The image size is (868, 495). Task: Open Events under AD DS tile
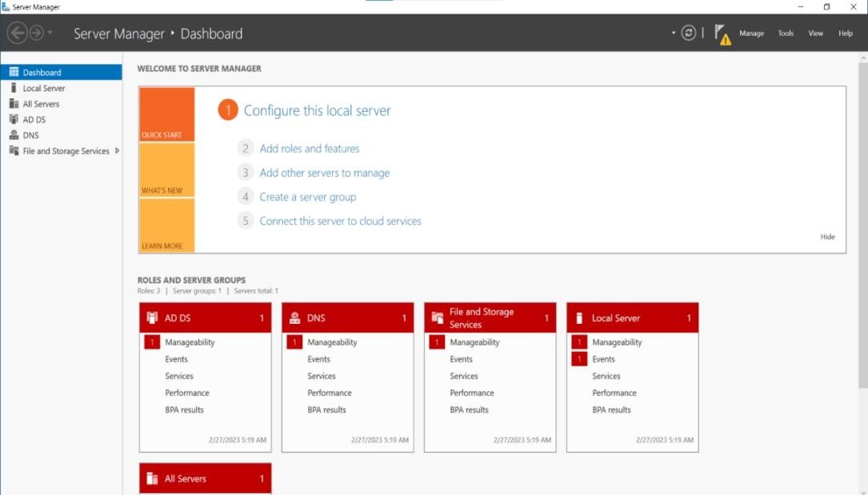tap(176, 360)
